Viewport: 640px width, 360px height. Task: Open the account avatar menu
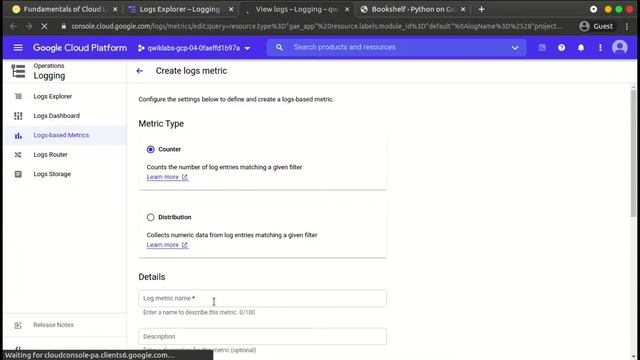(x=620, y=48)
